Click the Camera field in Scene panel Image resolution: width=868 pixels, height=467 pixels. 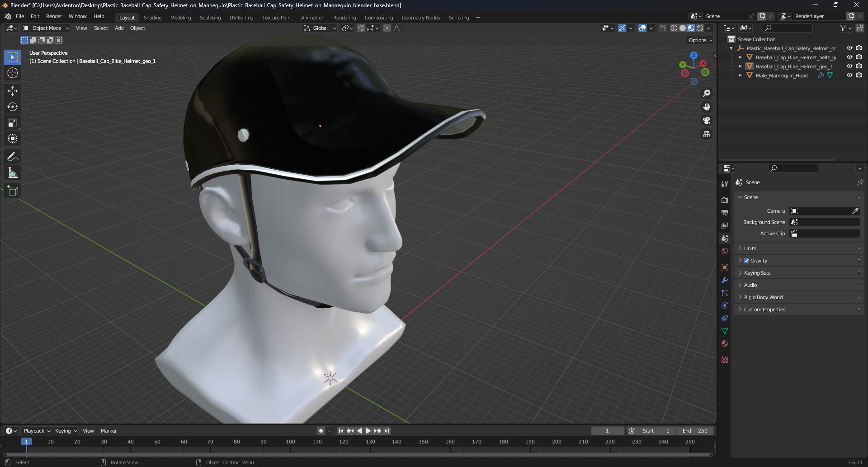click(x=825, y=211)
